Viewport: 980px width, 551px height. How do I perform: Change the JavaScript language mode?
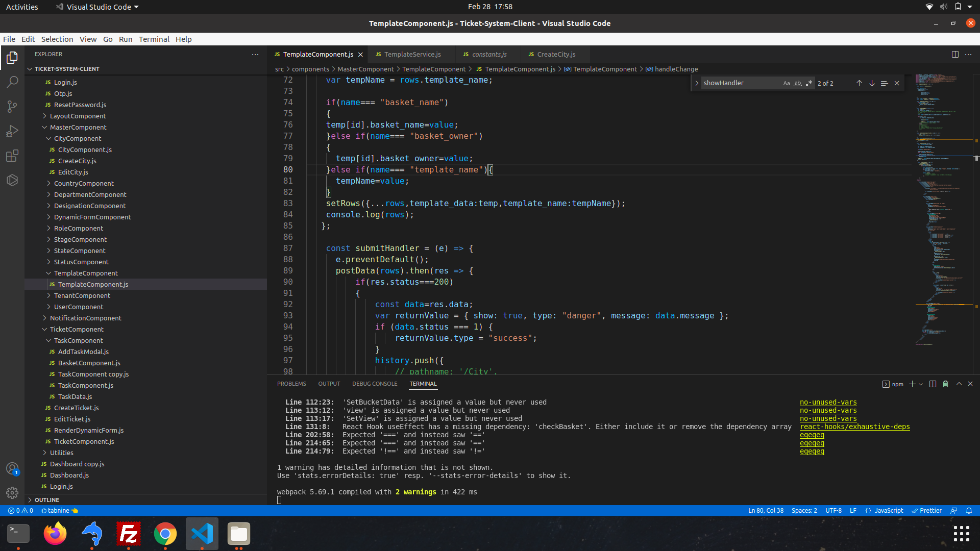tap(889, 511)
